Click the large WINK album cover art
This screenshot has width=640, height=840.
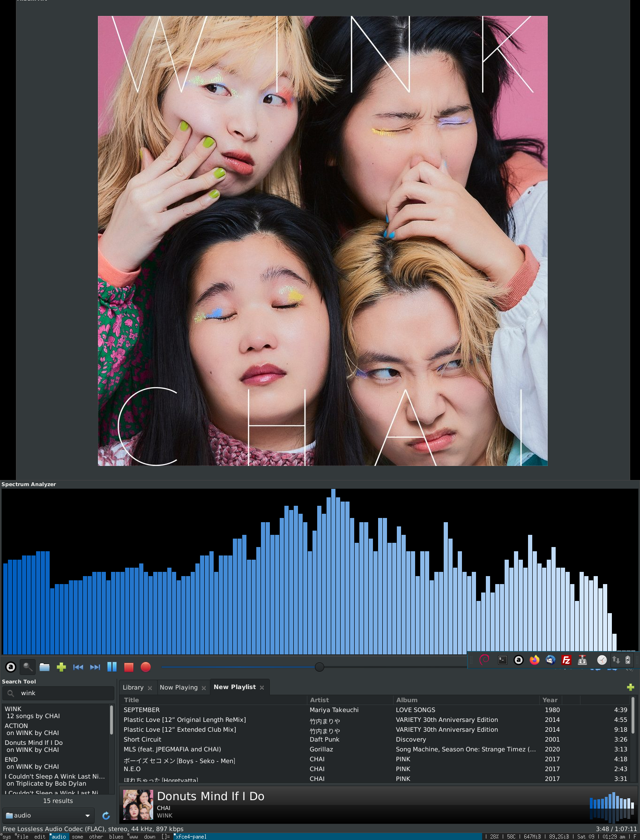pos(322,241)
